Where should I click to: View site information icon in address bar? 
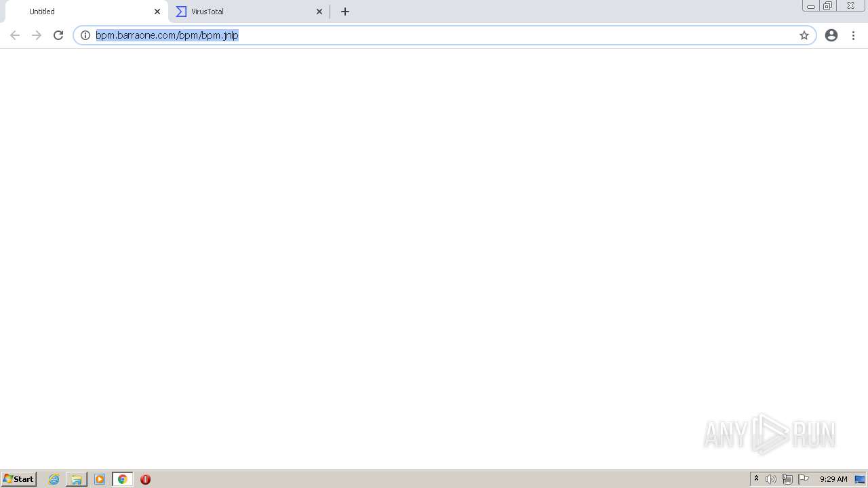[x=85, y=35]
